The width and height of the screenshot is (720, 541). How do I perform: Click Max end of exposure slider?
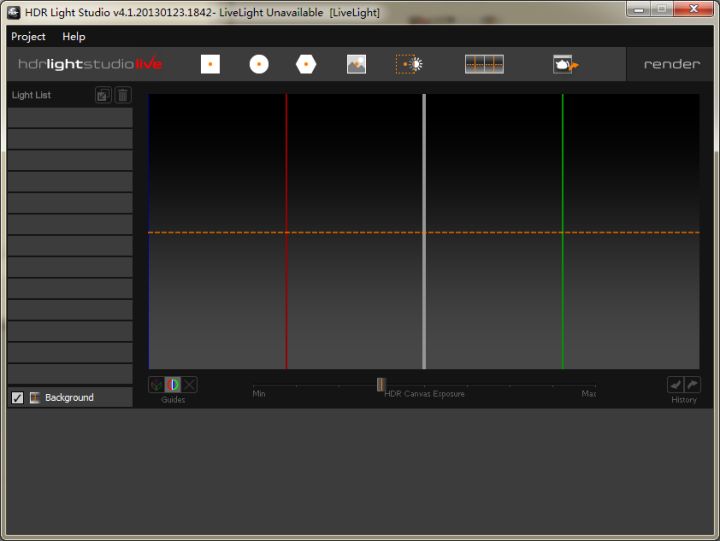[589, 394]
